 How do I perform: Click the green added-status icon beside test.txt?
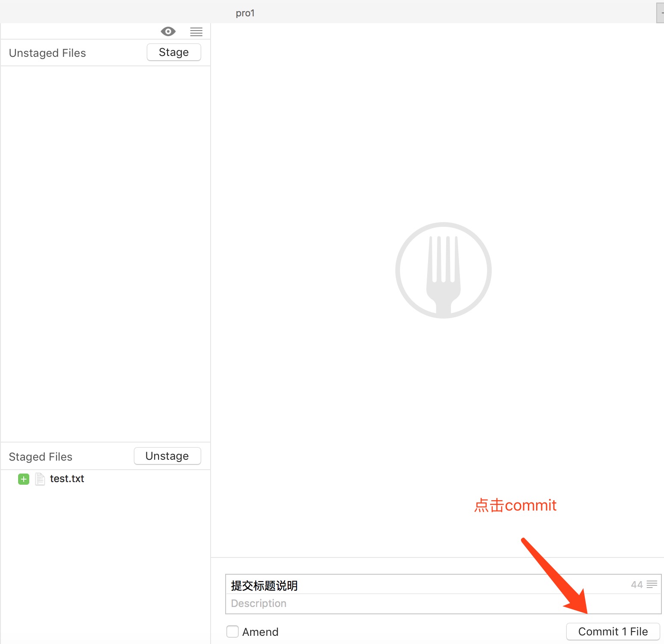[x=24, y=479]
